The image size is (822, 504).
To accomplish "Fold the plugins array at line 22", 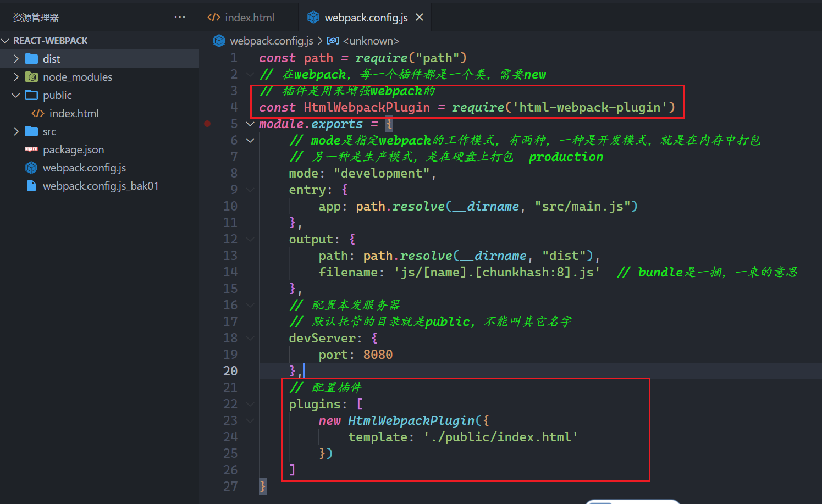I will tap(250, 404).
